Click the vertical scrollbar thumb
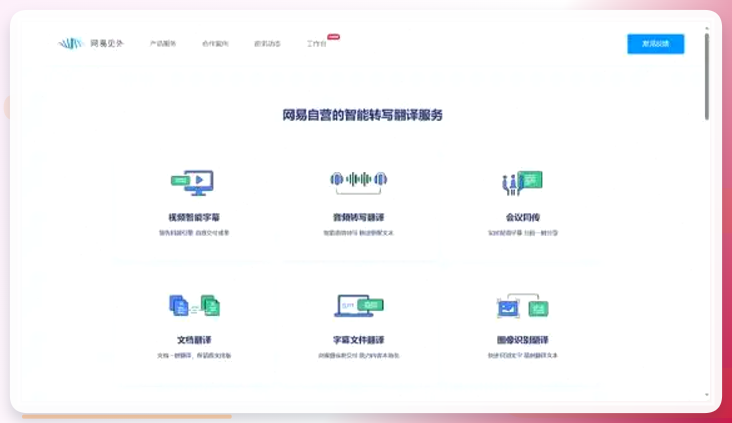 point(707,76)
